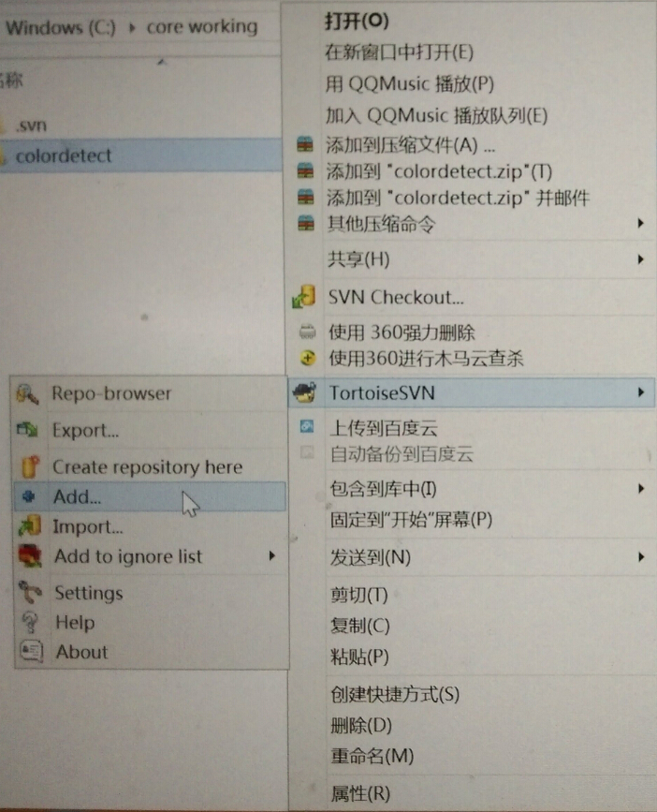The image size is (657, 812).
Task: Click Windows (C:) in the address breadcrumb
Action: point(61,27)
